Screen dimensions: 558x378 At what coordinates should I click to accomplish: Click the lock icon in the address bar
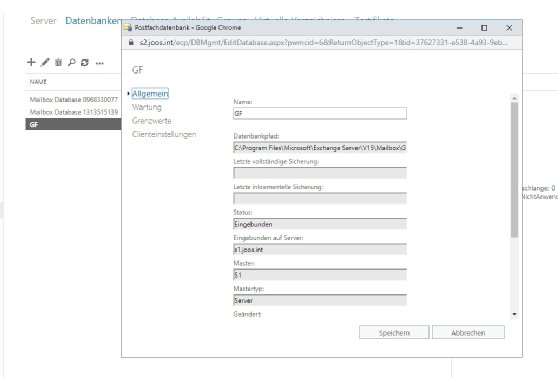pyautogui.click(x=131, y=42)
